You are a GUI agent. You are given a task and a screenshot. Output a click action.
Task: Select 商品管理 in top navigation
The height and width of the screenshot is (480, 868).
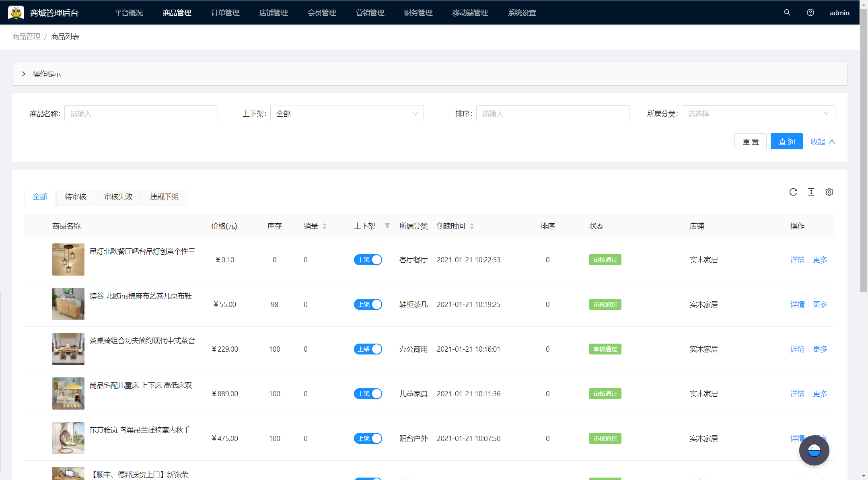[177, 12]
